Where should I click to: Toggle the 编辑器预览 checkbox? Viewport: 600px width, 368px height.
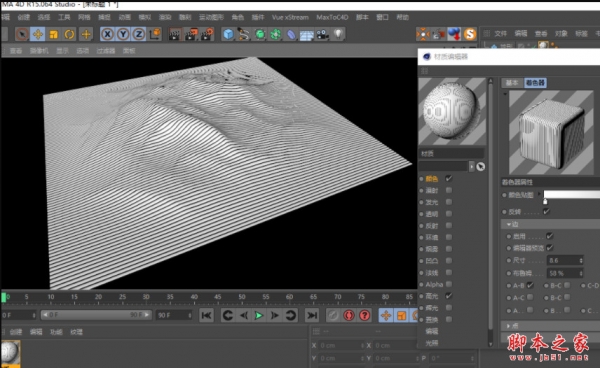coord(550,248)
